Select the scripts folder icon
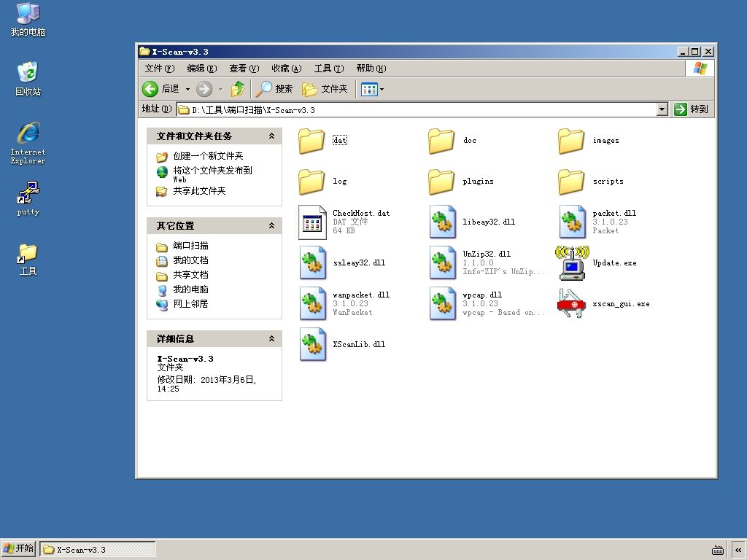 click(x=571, y=182)
